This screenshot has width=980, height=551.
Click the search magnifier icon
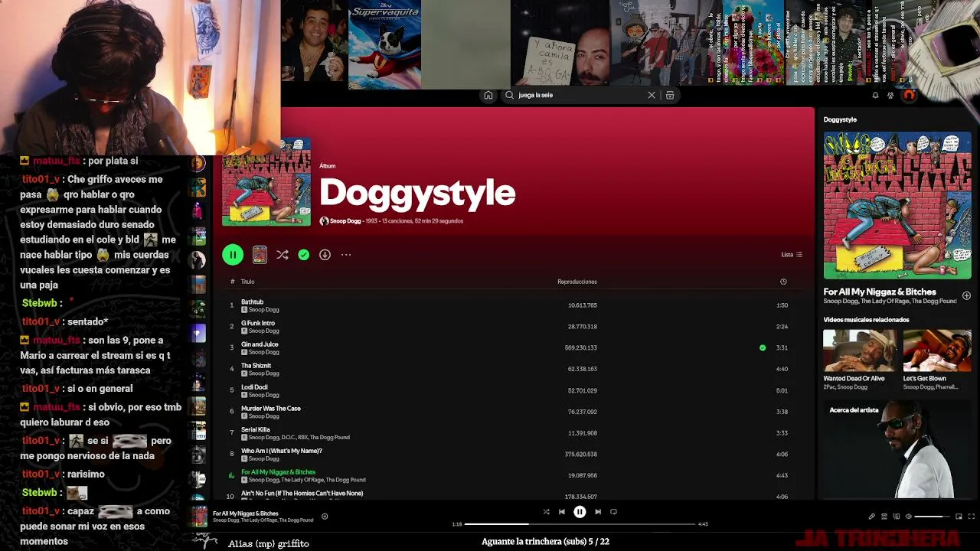click(509, 95)
